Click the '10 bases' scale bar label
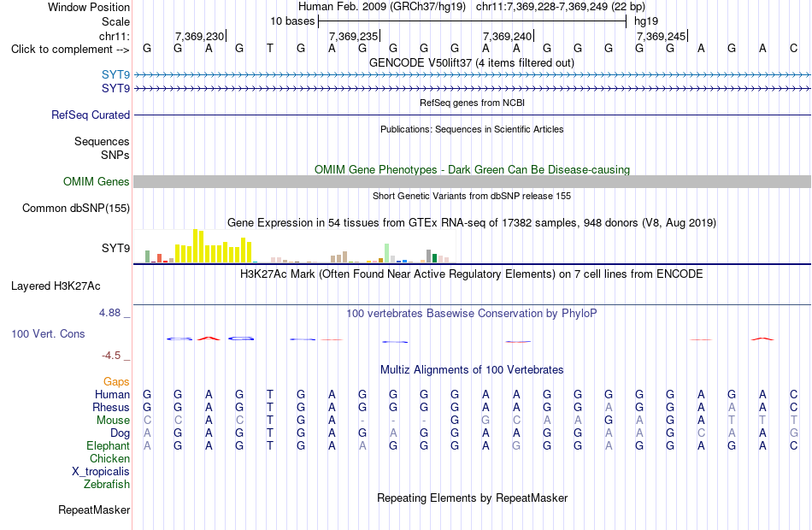The height and width of the screenshot is (530, 812). pyautogui.click(x=292, y=21)
